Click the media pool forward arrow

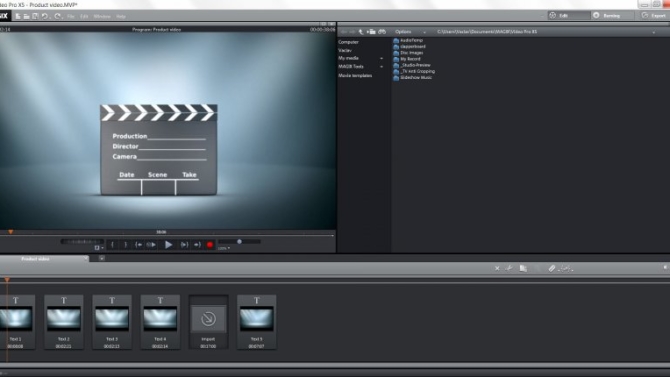coord(352,32)
